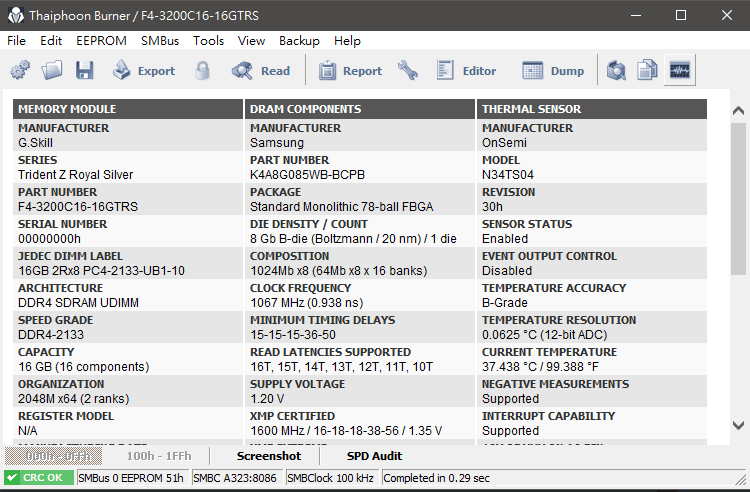This screenshot has height=492, width=750.
Task: Click B-Grade temperature accuracy value
Action: (x=505, y=303)
